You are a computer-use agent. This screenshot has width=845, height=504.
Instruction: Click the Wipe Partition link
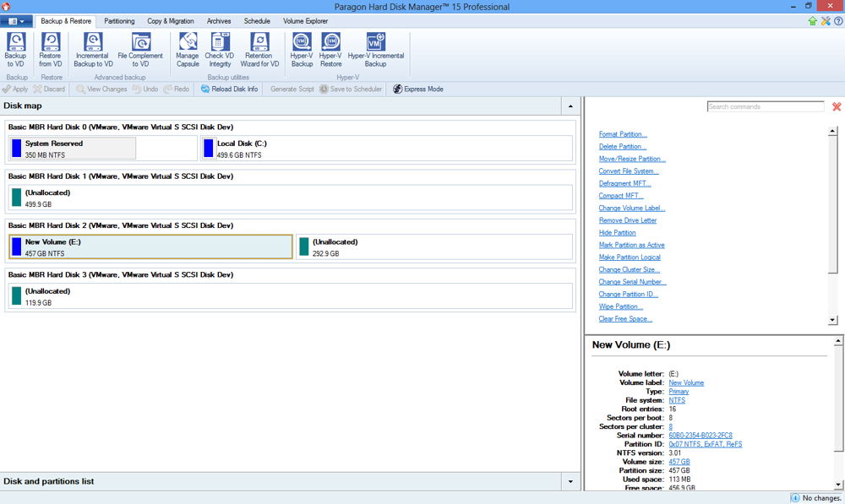(620, 306)
